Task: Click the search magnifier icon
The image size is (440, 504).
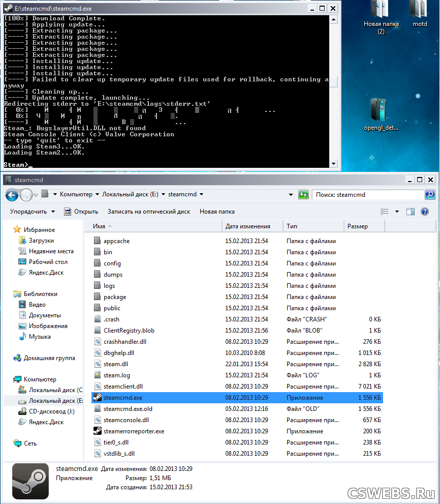Action: pos(430,194)
